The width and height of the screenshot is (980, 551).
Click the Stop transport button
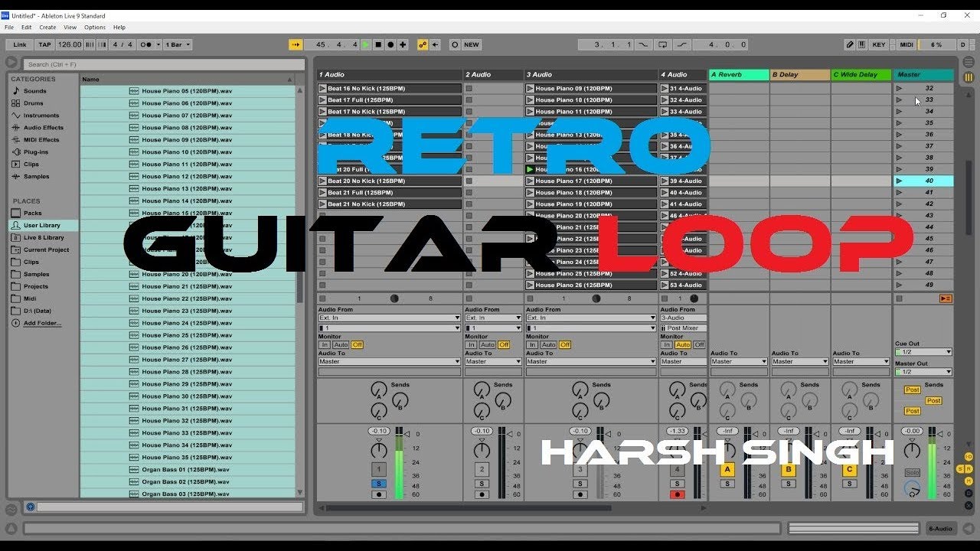[378, 44]
